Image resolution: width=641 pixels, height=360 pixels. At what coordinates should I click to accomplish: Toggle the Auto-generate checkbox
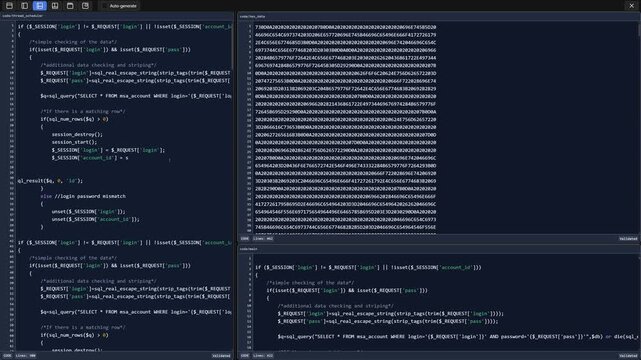tap(105, 6)
